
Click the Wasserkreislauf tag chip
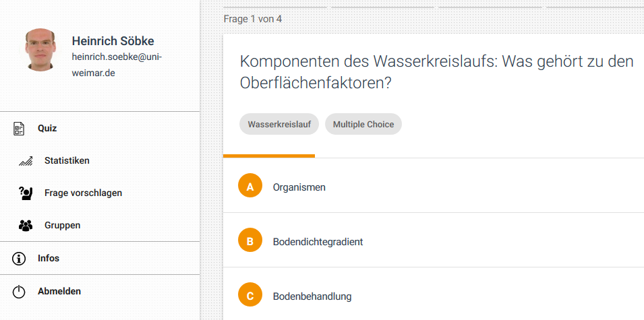click(279, 125)
